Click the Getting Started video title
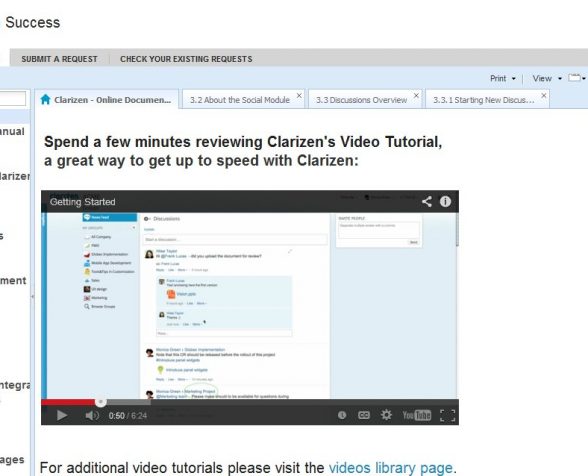 (x=82, y=202)
